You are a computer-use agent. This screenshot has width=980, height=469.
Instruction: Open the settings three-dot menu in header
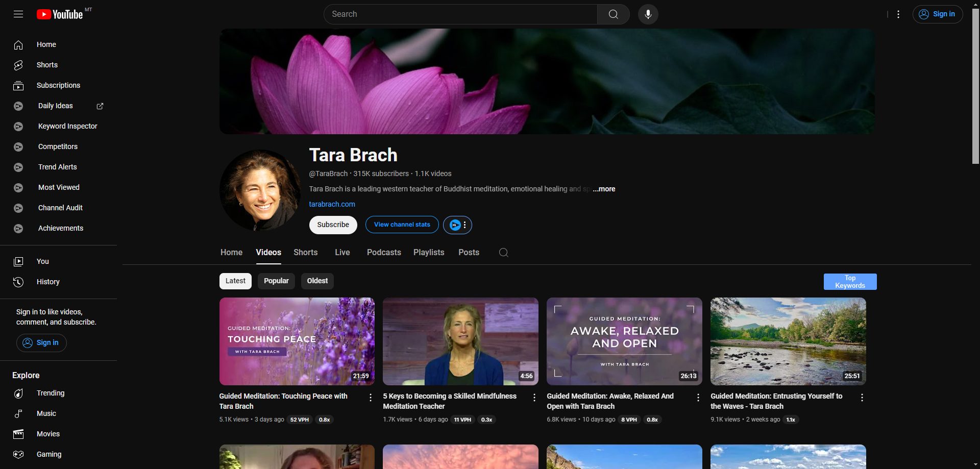pos(898,14)
